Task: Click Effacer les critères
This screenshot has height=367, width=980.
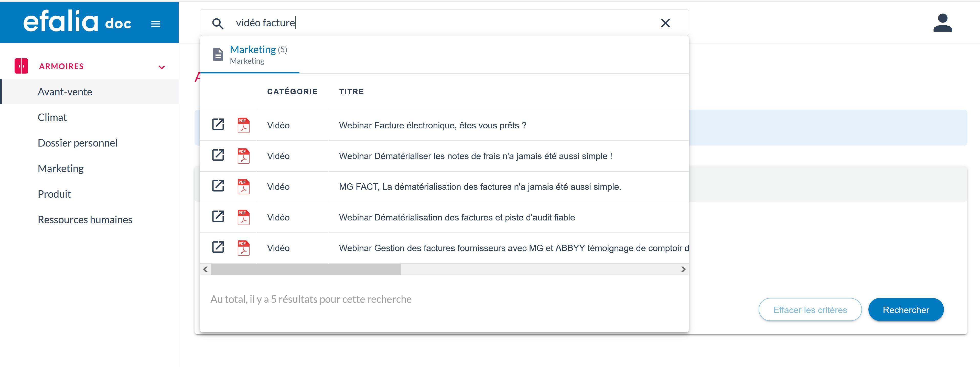Action: click(x=810, y=309)
